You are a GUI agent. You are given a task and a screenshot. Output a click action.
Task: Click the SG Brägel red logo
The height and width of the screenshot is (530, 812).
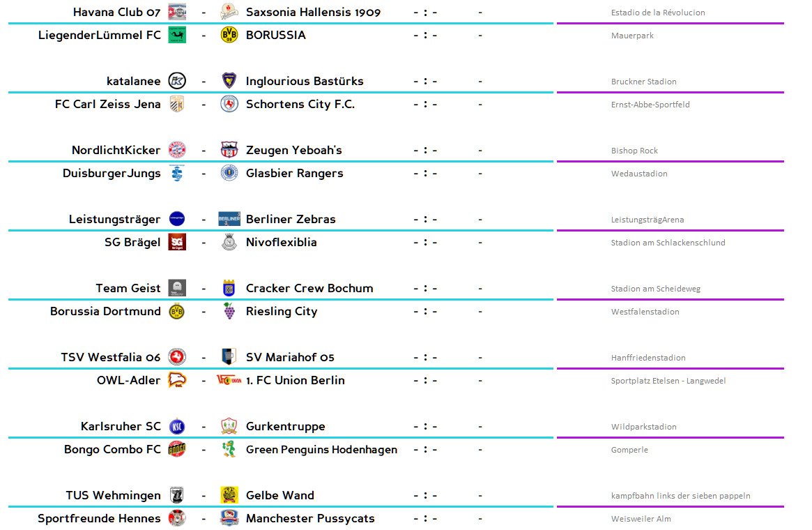click(x=177, y=242)
